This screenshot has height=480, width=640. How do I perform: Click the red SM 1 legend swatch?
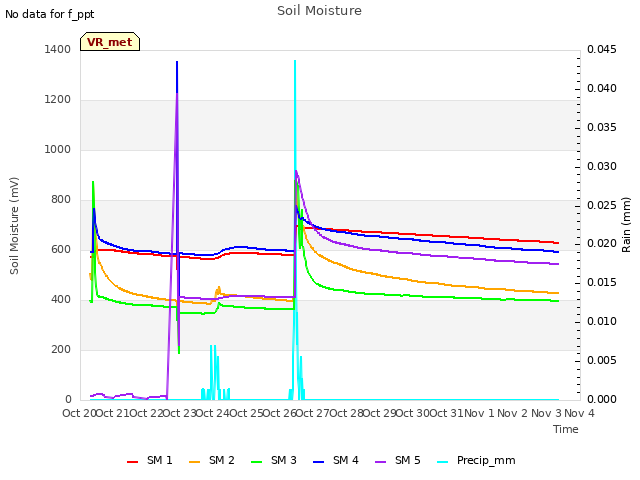click(x=133, y=462)
